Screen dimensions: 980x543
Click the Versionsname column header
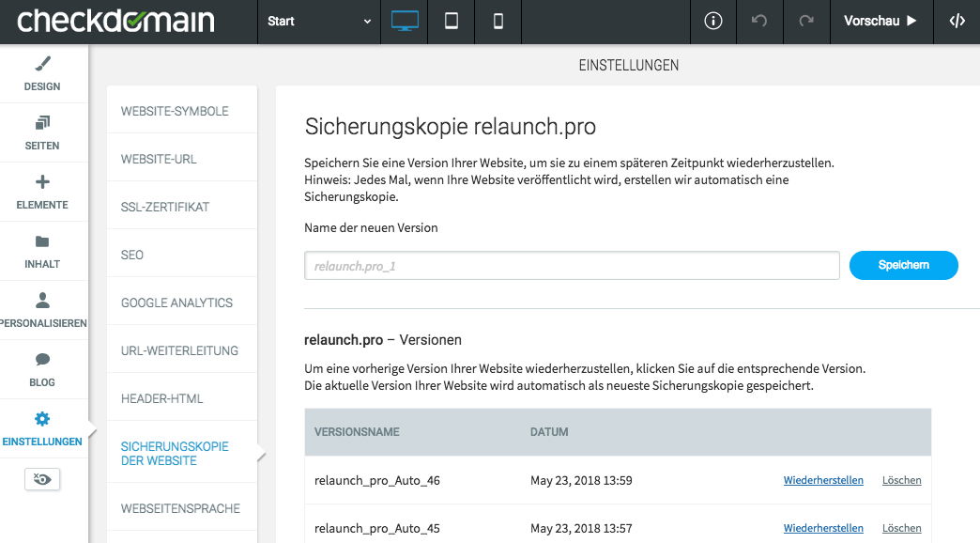[357, 431]
